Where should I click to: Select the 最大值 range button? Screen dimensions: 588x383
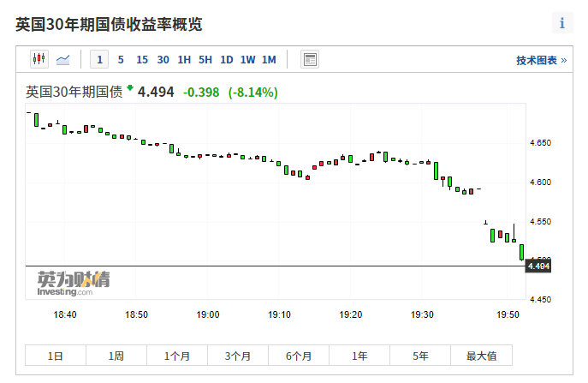pos(481,356)
